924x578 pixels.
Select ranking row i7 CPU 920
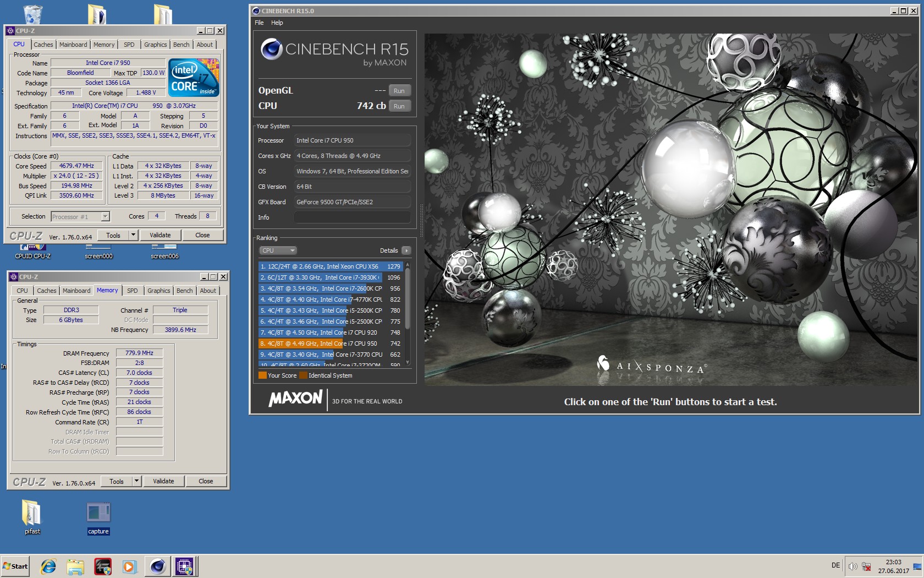(331, 332)
